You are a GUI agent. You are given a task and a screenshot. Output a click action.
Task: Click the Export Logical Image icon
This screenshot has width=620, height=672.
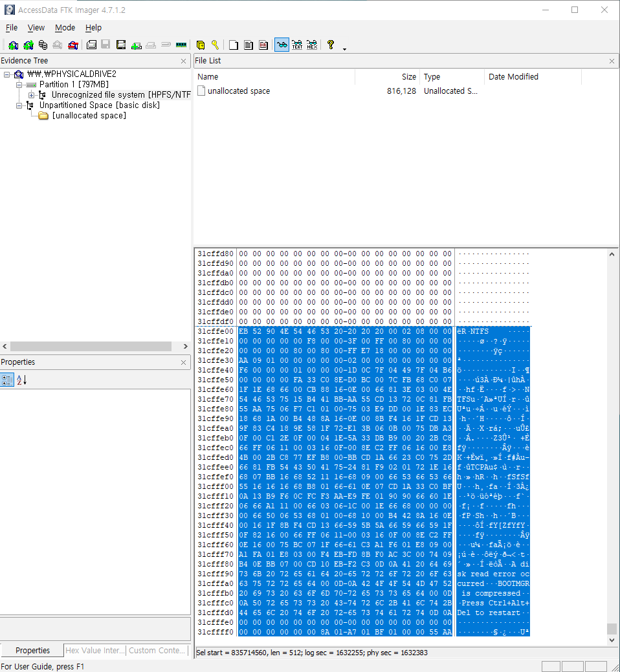tap(121, 45)
